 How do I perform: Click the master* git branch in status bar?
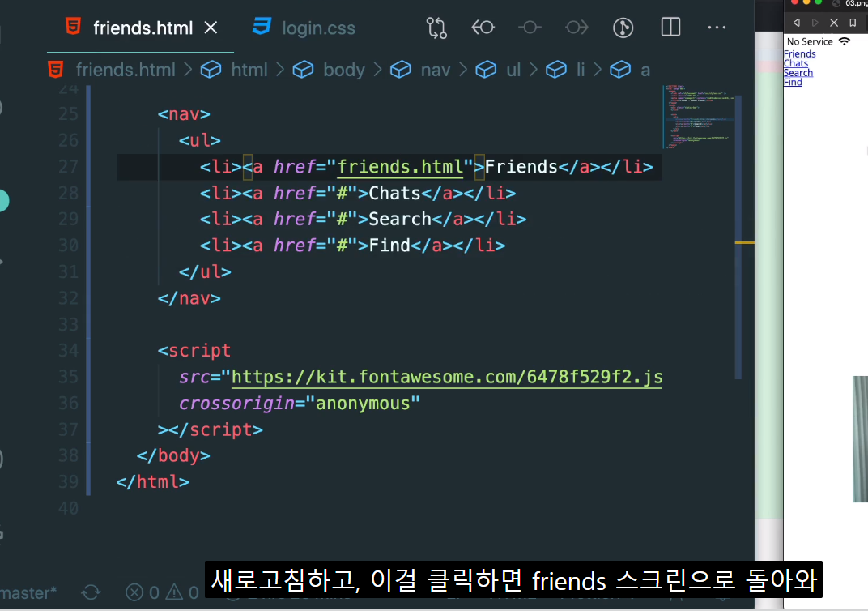pyautogui.click(x=28, y=592)
